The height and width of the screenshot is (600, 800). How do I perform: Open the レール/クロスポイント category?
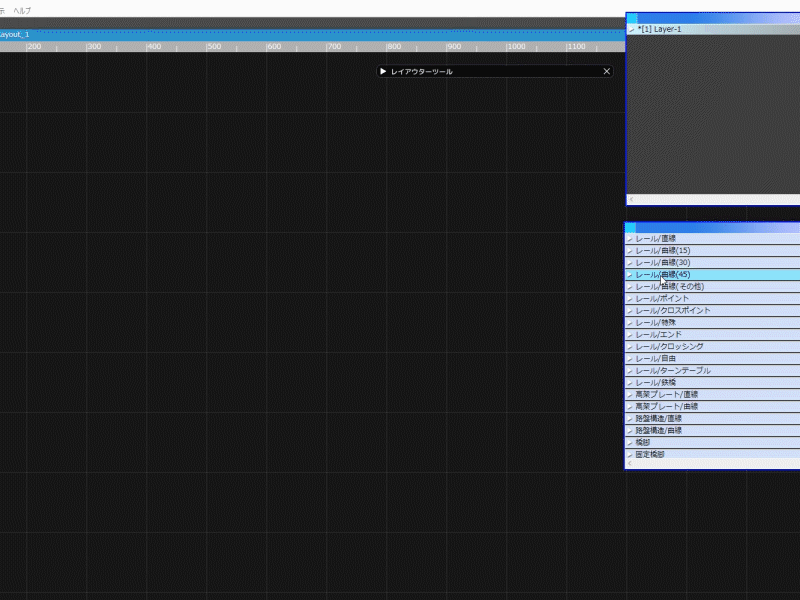[673, 310]
